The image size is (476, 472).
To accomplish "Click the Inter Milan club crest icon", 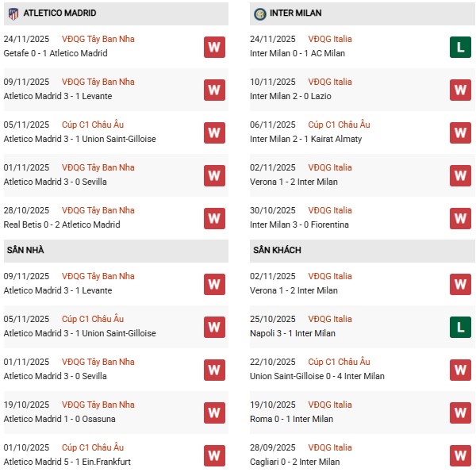I will 259,13.
